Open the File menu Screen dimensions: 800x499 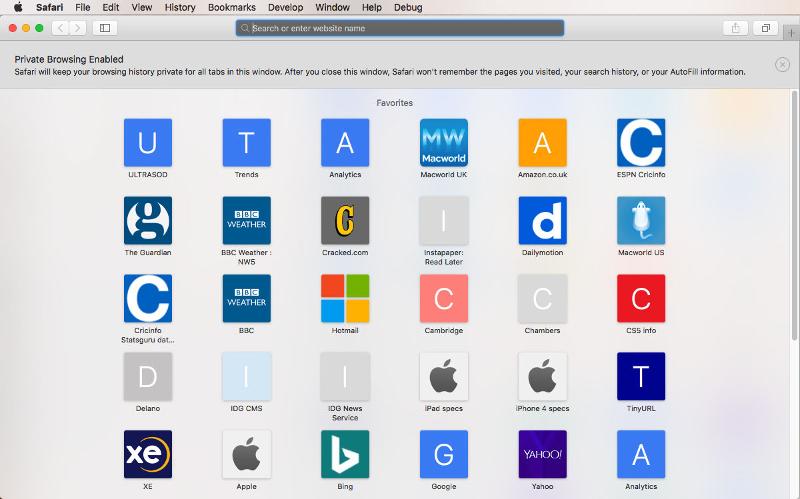pyautogui.click(x=83, y=7)
